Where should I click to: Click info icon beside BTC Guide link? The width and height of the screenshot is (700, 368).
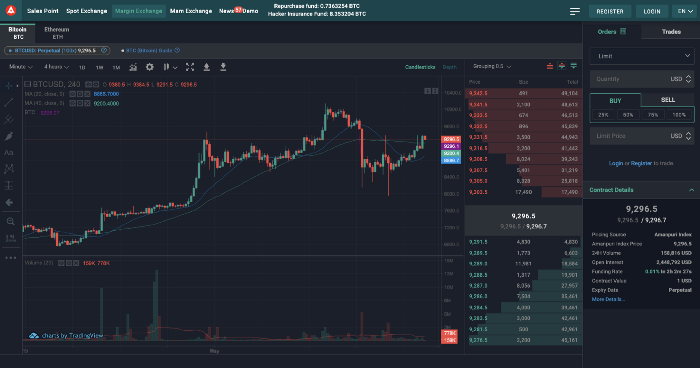pyautogui.click(x=177, y=50)
